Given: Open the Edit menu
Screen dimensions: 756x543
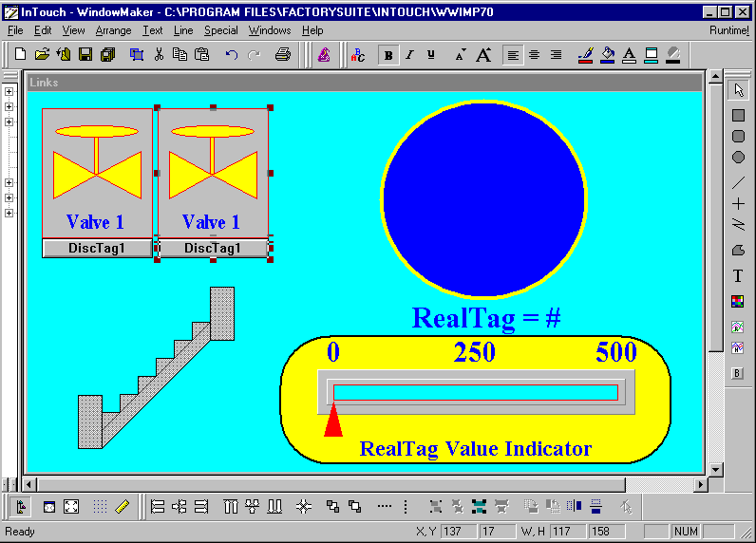Looking at the screenshot, I should point(43,30).
